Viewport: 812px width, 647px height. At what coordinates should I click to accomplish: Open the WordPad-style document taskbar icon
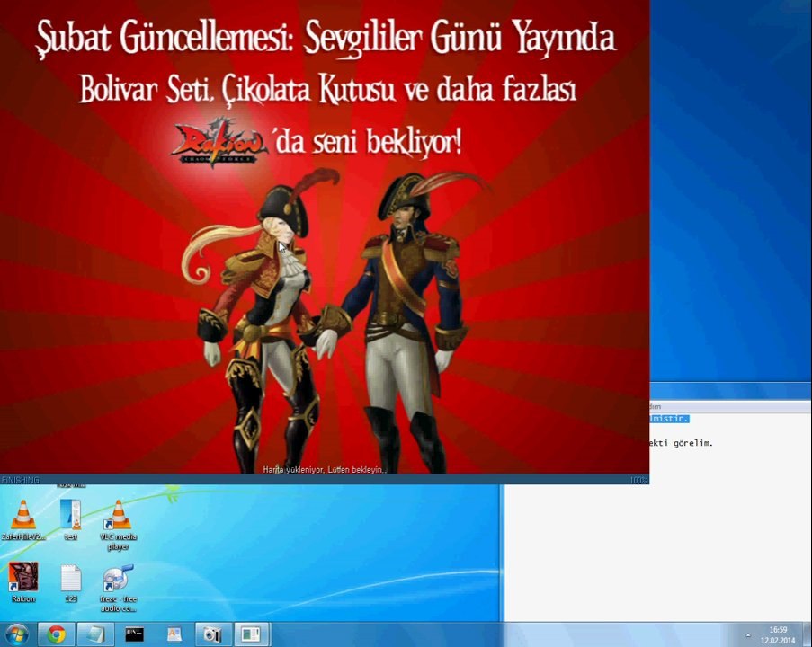(x=174, y=634)
